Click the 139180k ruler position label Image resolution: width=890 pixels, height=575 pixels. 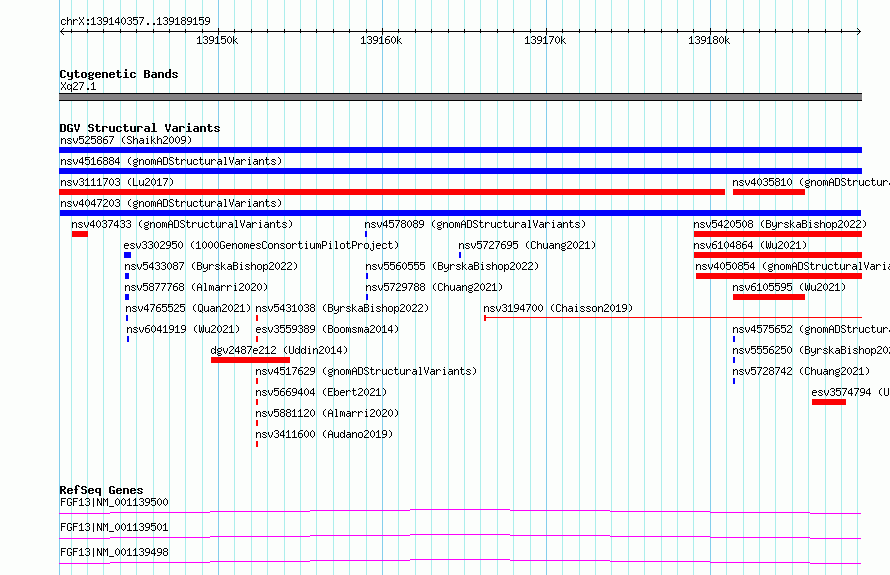(x=710, y=40)
